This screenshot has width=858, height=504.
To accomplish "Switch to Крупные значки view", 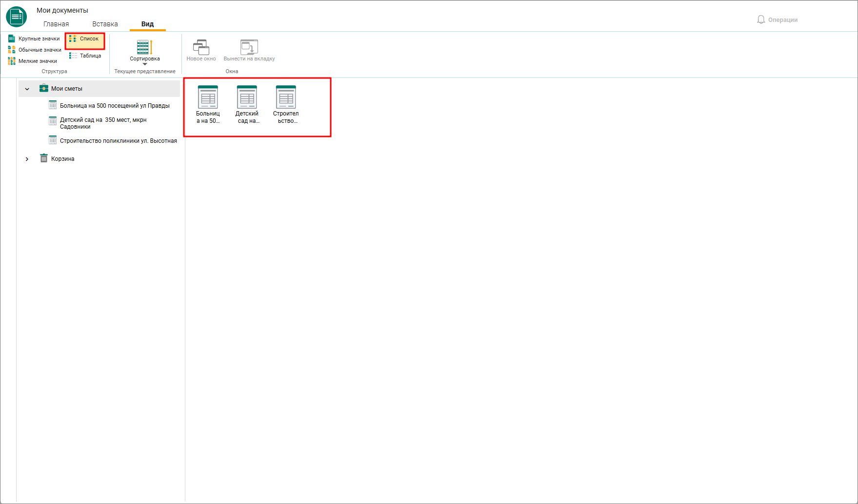I will 34,39.
